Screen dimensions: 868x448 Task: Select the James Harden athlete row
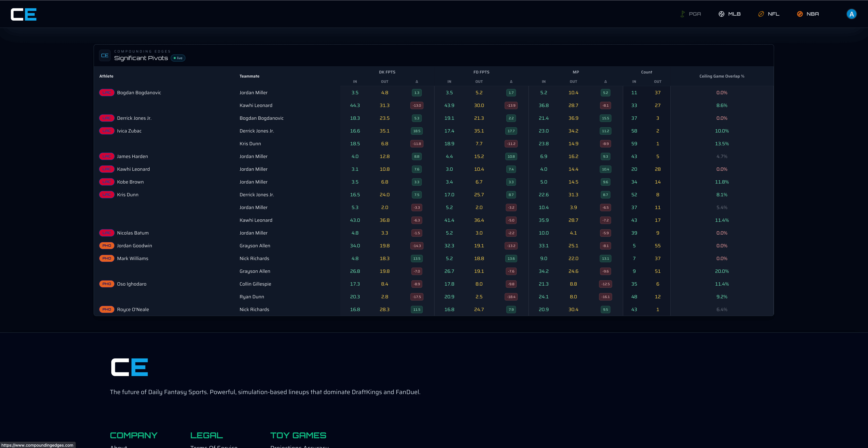(132, 156)
